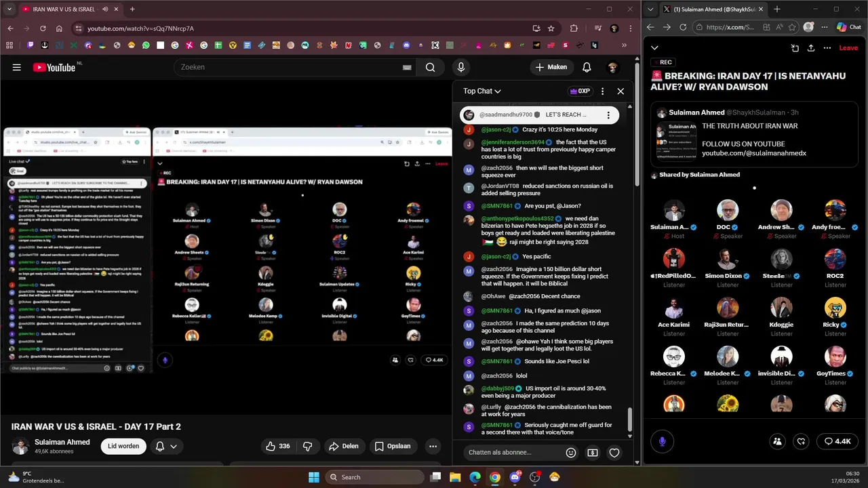
Task: Share the video using Delen
Action: click(343, 446)
